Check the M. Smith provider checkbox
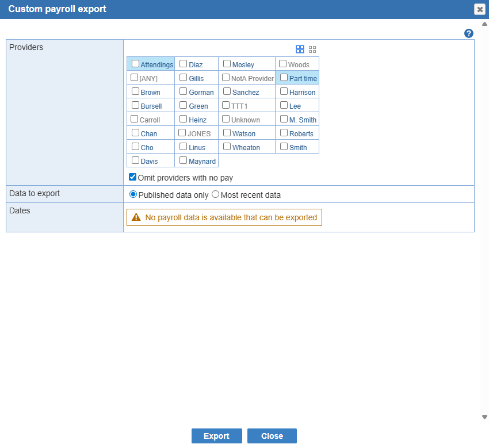Image resolution: width=489 pixels, height=448 pixels. tap(284, 119)
